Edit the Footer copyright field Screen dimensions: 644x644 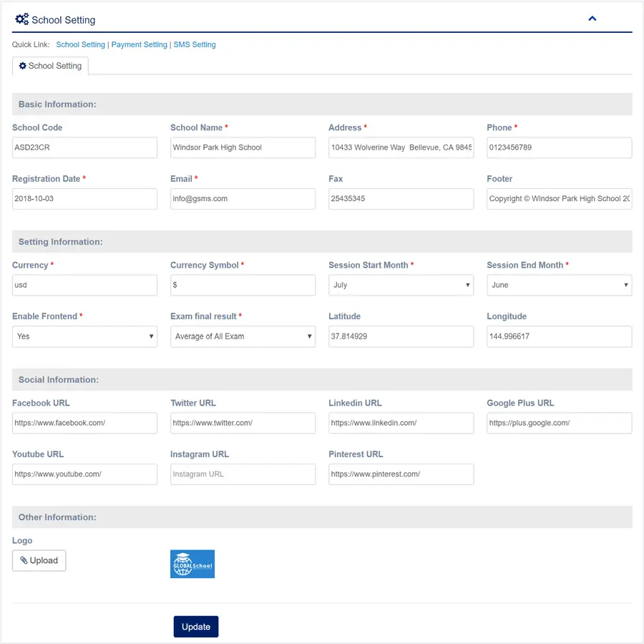click(x=559, y=199)
